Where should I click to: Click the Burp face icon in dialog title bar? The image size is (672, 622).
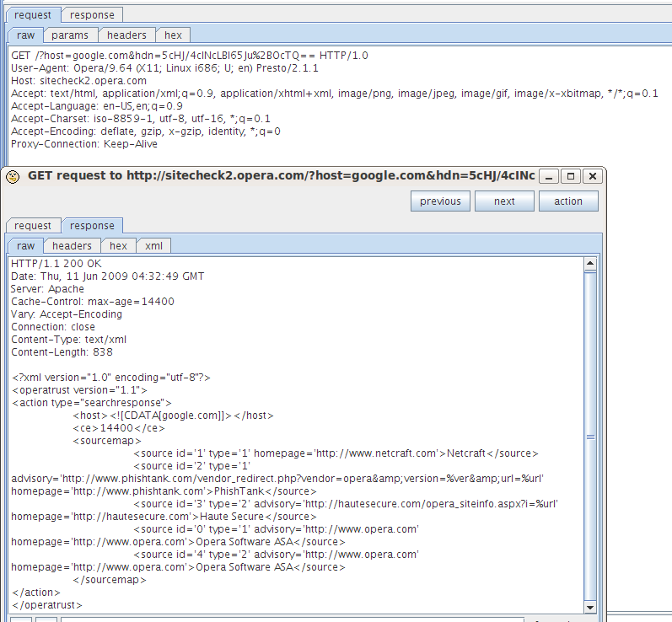coord(13,176)
